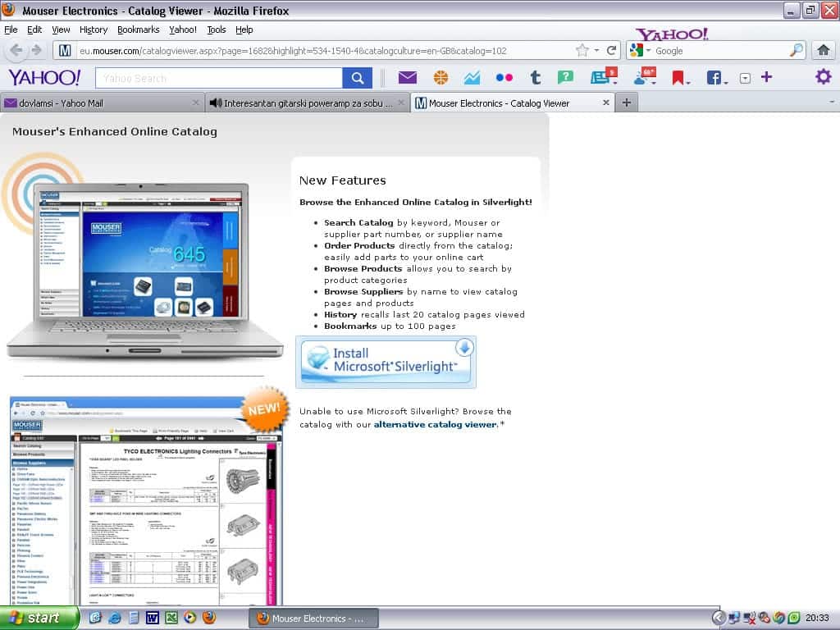This screenshot has height=630, width=840.
Task: Open Yahoo toolbar settings gear
Action: pos(824,76)
